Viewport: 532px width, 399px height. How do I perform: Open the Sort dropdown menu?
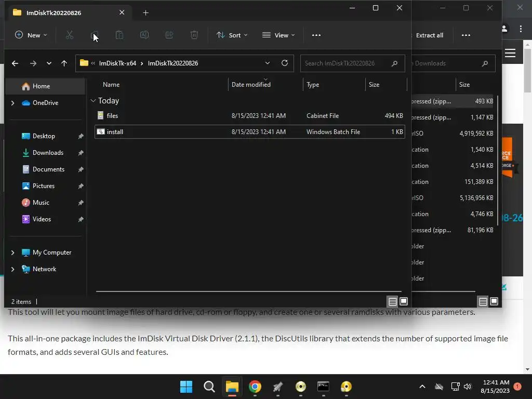tap(232, 35)
